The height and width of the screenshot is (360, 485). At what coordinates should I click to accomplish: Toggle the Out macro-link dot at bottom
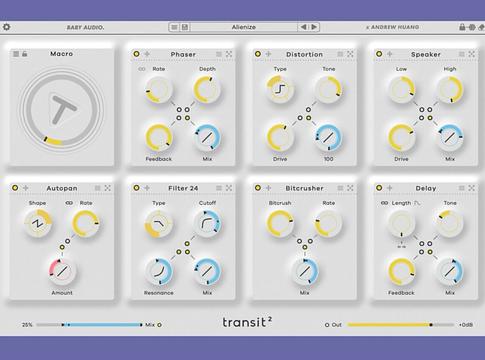click(327, 324)
